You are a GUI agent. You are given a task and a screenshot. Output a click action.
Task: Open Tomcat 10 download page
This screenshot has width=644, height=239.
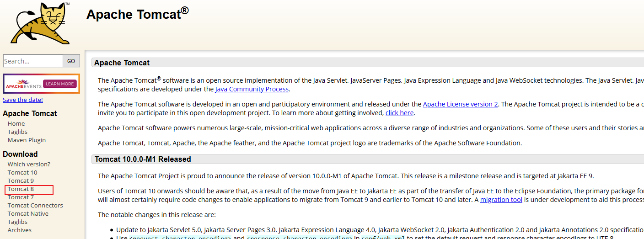[x=22, y=172]
